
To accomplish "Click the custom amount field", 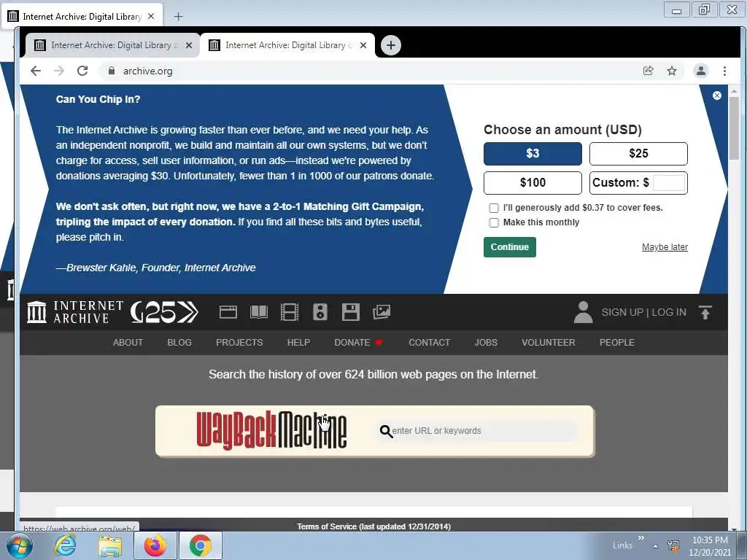I will pyautogui.click(x=669, y=183).
